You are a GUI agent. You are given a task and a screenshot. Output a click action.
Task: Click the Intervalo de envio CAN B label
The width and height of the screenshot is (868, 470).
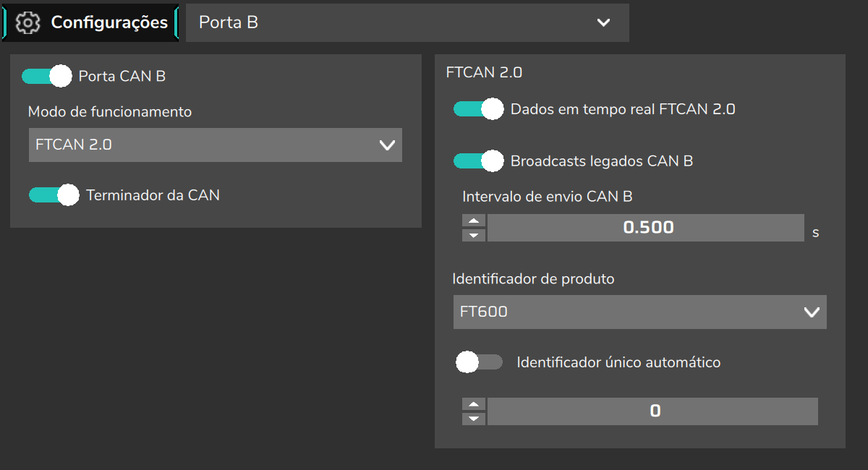click(x=548, y=195)
